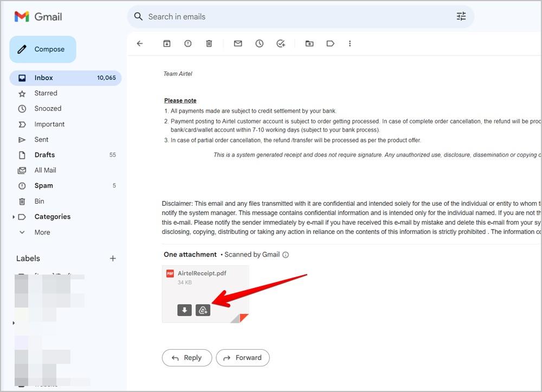Snooze this email

point(259,43)
